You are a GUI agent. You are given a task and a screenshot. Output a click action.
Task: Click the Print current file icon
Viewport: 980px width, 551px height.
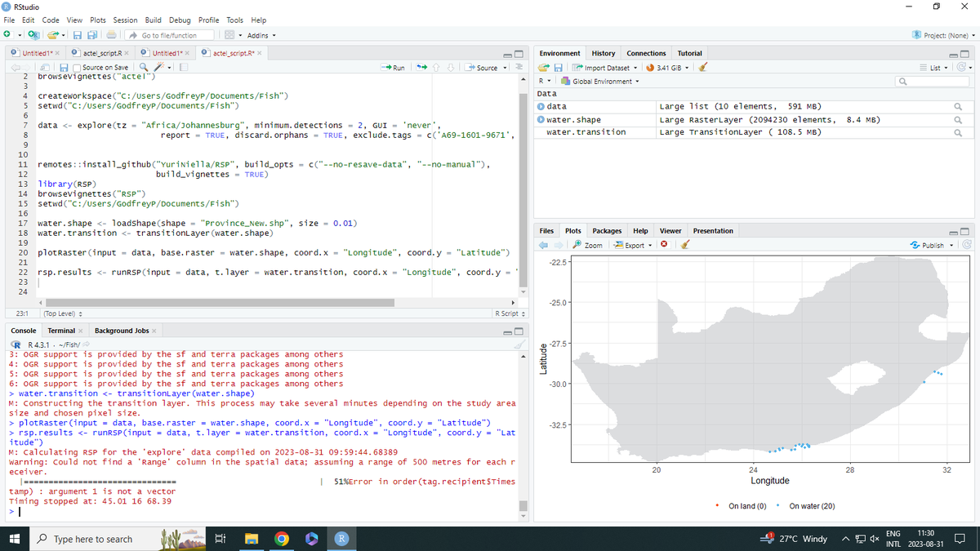[111, 35]
